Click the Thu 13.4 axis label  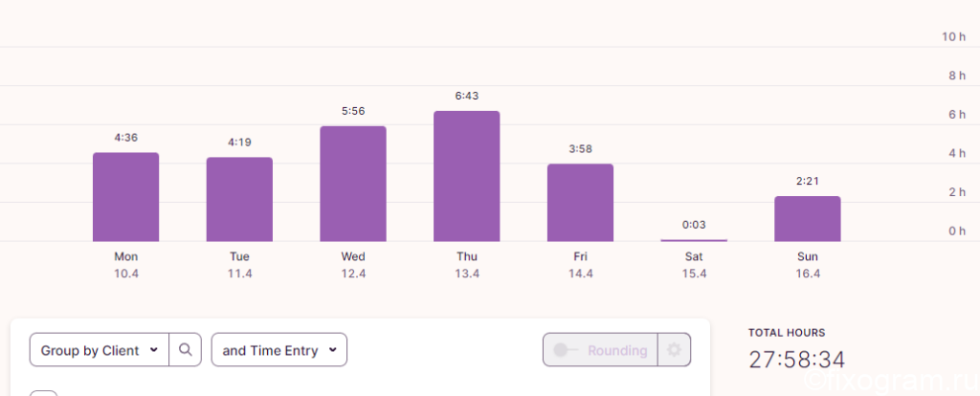coord(467,265)
